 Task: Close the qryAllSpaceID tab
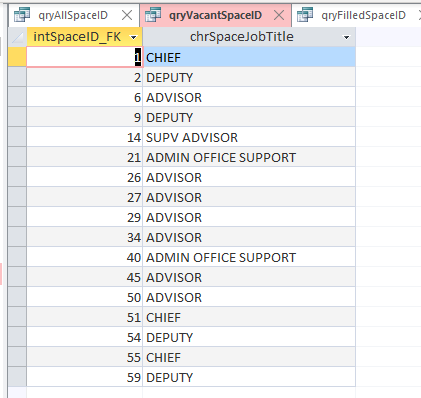pyautogui.click(x=127, y=15)
